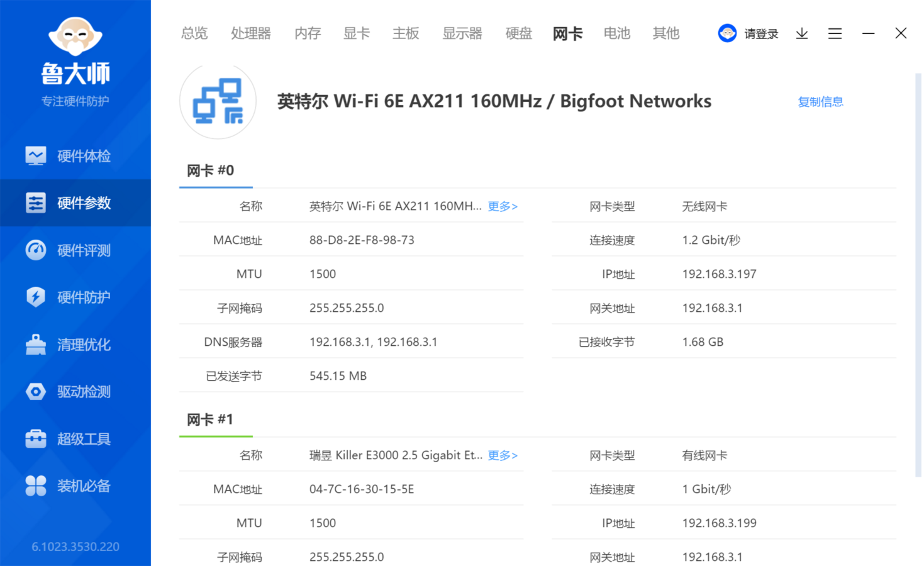
Task: Open 驱动检测 driver check
Action: [75, 392]
